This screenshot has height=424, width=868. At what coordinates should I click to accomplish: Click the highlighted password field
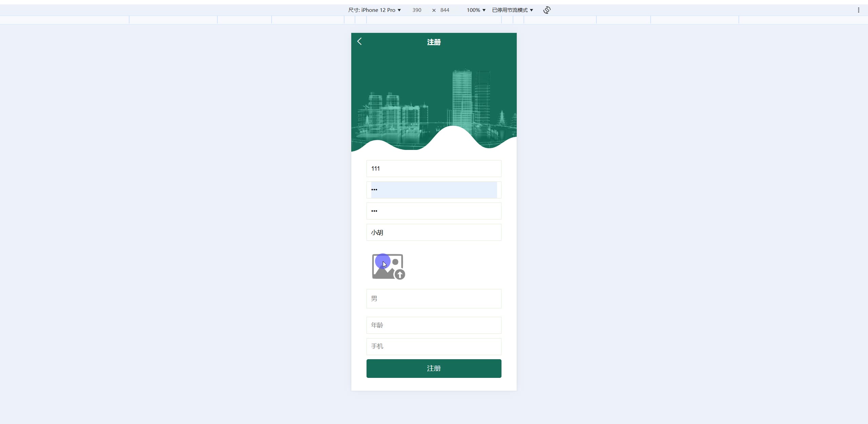(x=434, y=190)
